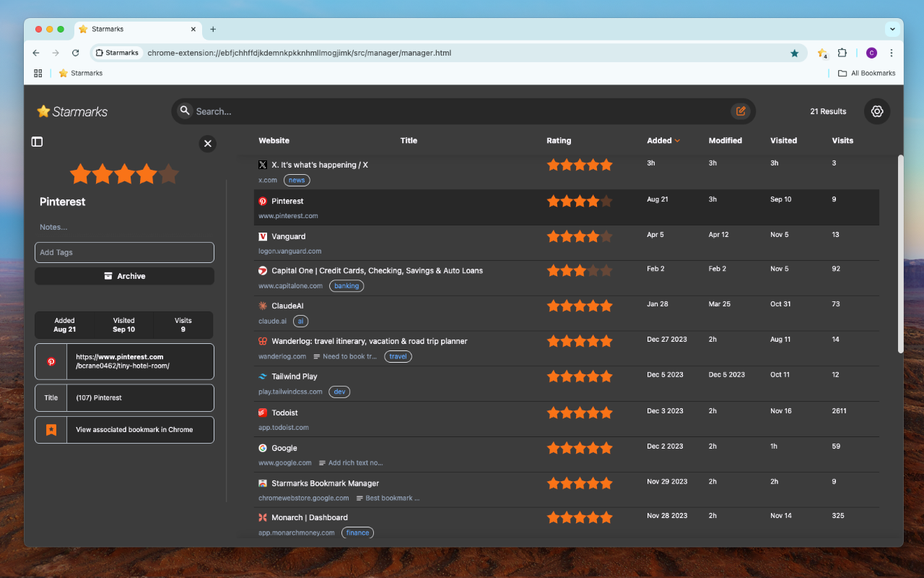The image size is (924, 578).
Task: Open Chrome three-dot menu
Action: click(892, 53)
